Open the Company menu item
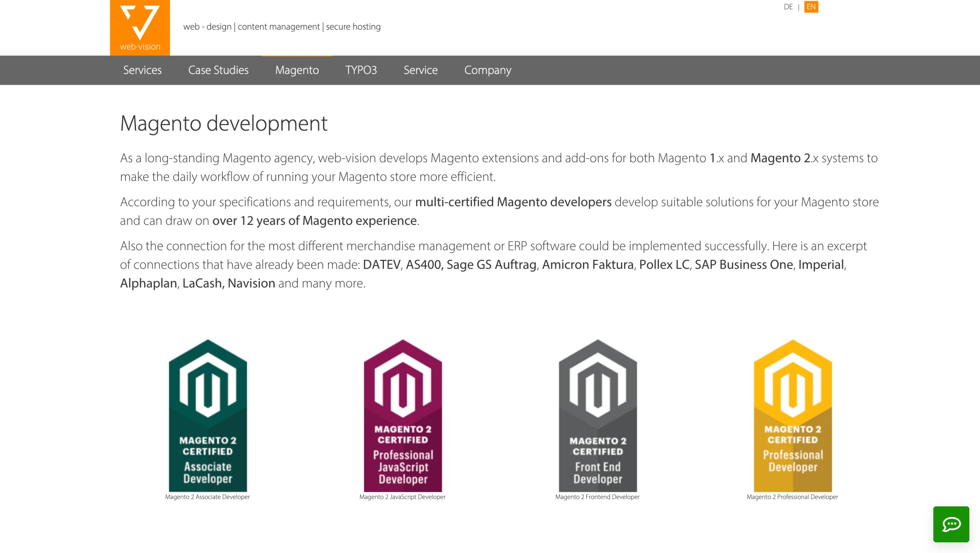Image resolution: width=980 pixels, height=553 pixels. (488, 70)
